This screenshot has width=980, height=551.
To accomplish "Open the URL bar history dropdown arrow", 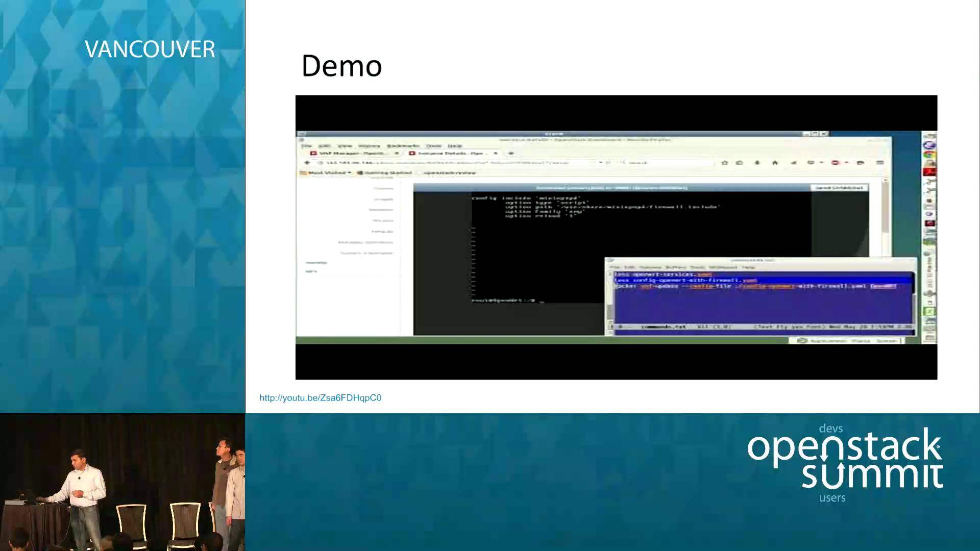I will (601, 163).
